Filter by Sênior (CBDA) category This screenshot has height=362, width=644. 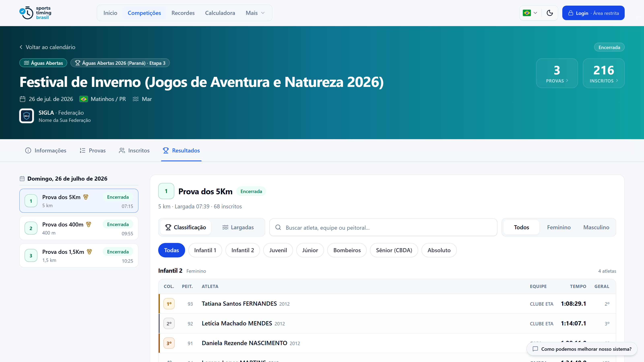(394, 250)
